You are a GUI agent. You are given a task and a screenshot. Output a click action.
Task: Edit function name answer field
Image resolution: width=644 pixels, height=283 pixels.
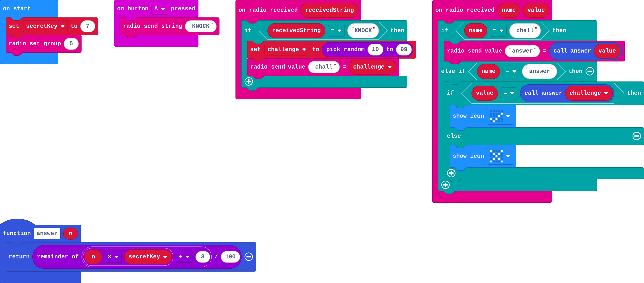[x=47, y=233]
